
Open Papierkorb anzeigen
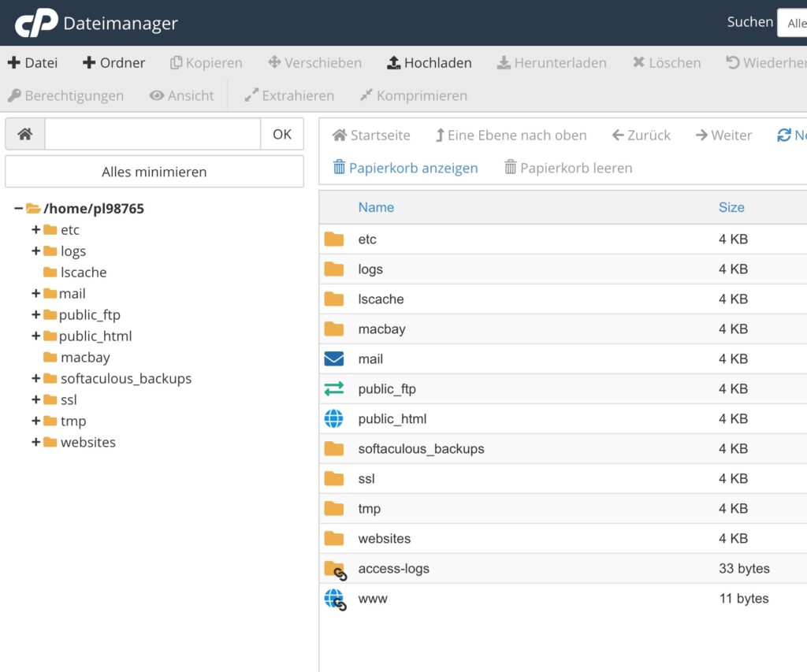click(406, 169)
